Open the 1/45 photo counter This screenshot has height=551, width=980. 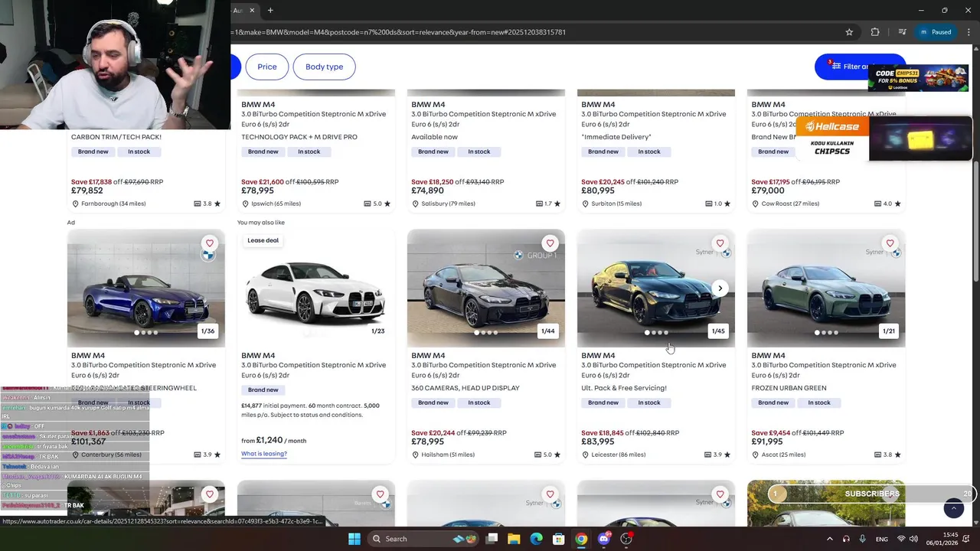tap(718, 331)
